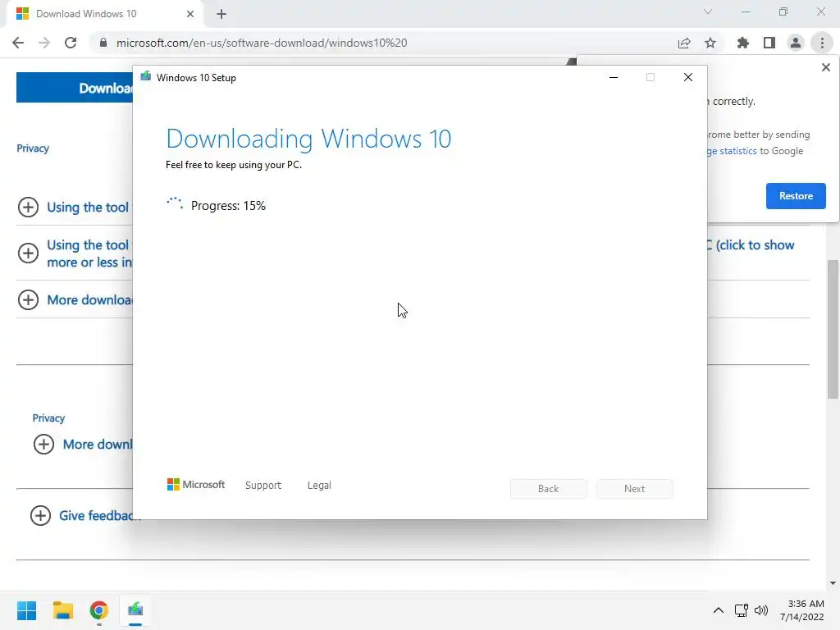Open a new Chrome tab
The width and height of the screenshot is (840, 630).
[221, 14]
